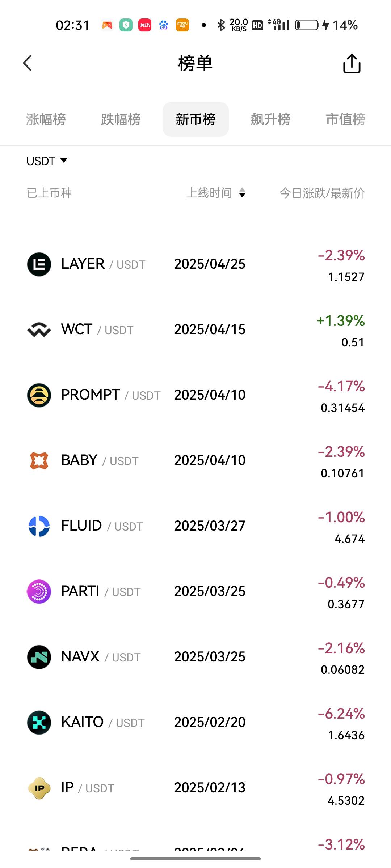Tap the LAYER coin logo

(39, 264)
